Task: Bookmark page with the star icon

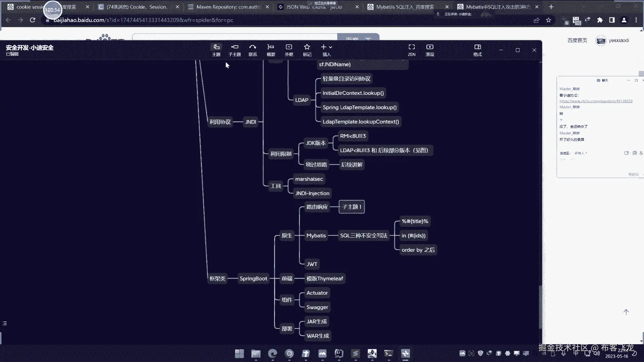Action: click(548, 20)
